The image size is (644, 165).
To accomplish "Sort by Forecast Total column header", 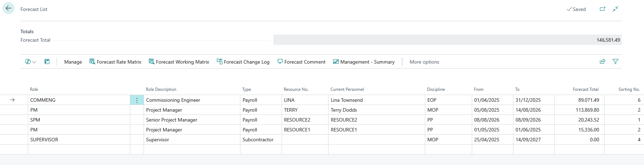I will (585, 89).
